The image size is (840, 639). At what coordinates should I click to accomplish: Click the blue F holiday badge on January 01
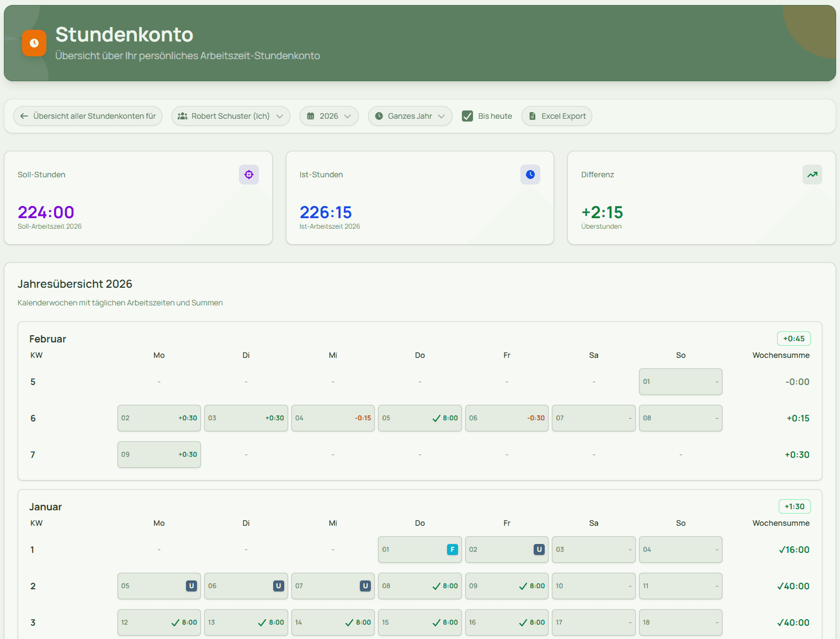(x=452, y=550)
